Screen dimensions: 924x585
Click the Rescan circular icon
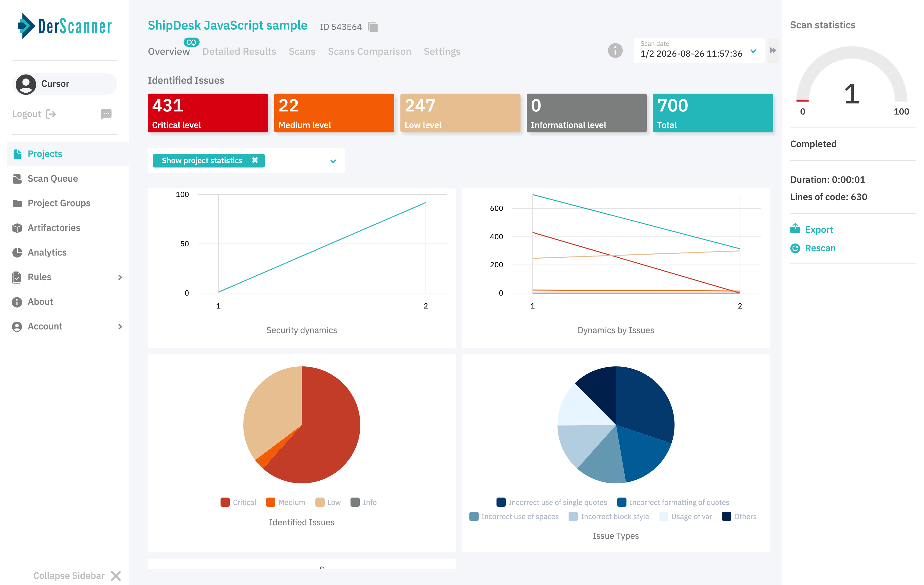pos(795,248)
